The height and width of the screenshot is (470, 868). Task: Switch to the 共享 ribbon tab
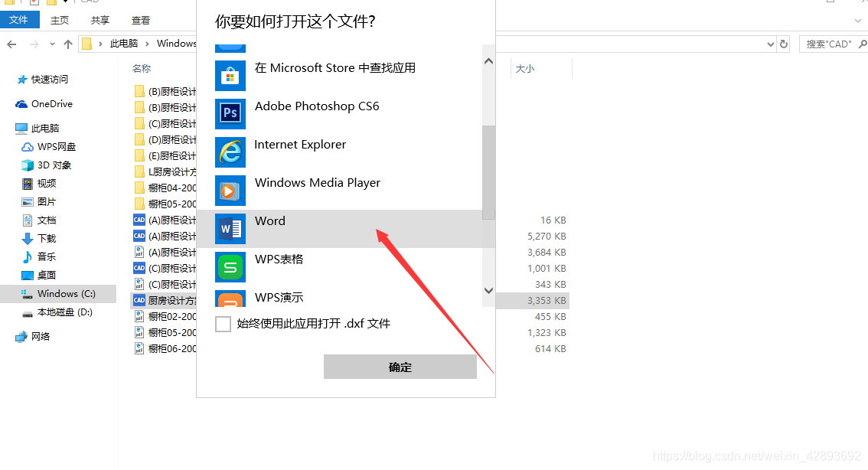100,21
